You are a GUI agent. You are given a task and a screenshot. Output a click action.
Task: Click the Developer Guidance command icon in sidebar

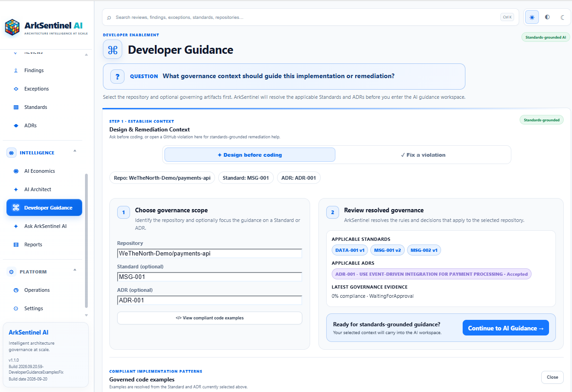coord(16,208)
